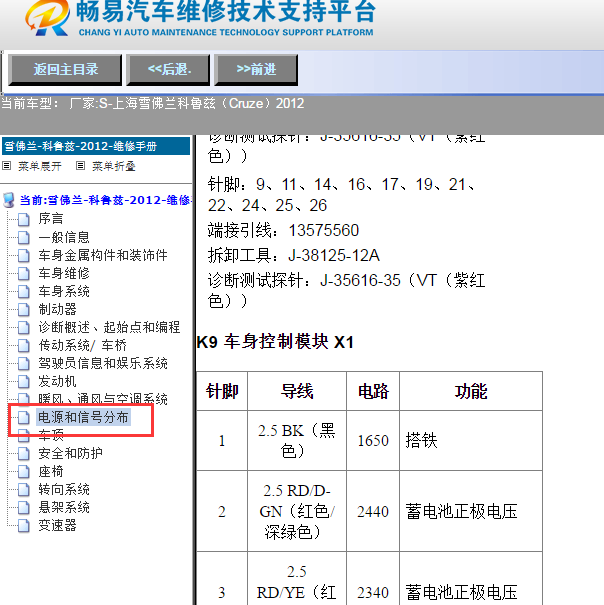
Task: Open the 发动机 tree item
Action: pos(57,381)
